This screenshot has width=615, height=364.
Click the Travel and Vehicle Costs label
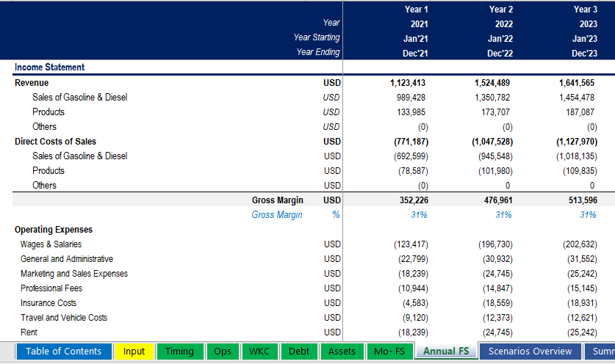(64, 318)
